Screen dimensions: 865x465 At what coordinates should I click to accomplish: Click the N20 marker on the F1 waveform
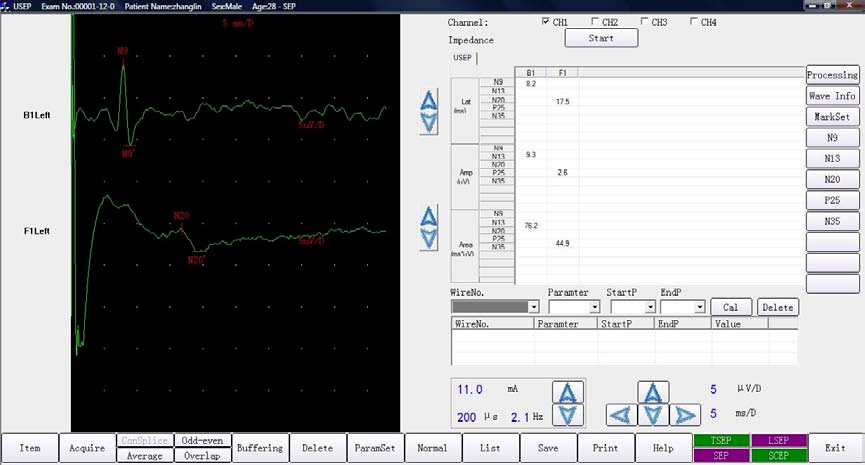click(181, 216)
